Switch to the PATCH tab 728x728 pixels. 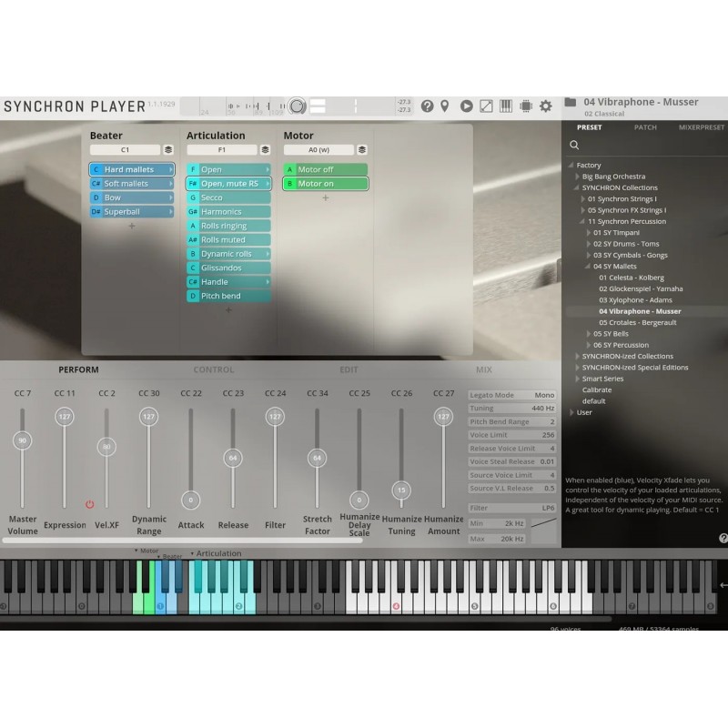[x=646, y=127]
